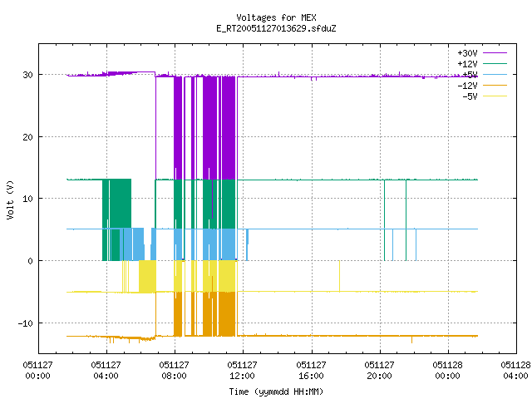
Task: Click the y-axis tick label 30
Action: coord(27,75)
